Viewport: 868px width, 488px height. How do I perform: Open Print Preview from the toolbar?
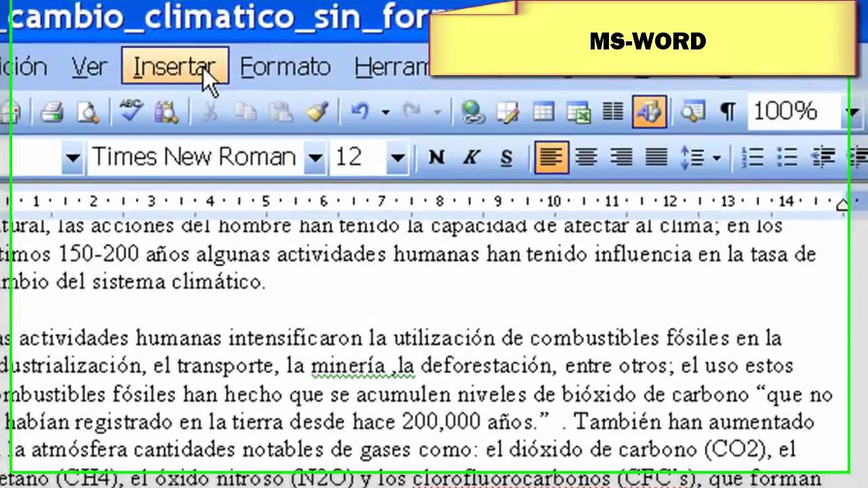88,111
